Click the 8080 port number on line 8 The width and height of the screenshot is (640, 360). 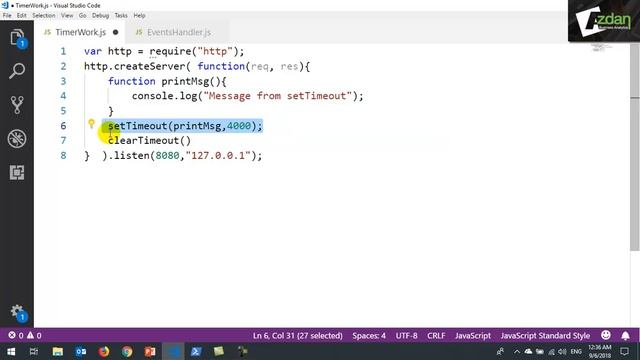(167, 156)
